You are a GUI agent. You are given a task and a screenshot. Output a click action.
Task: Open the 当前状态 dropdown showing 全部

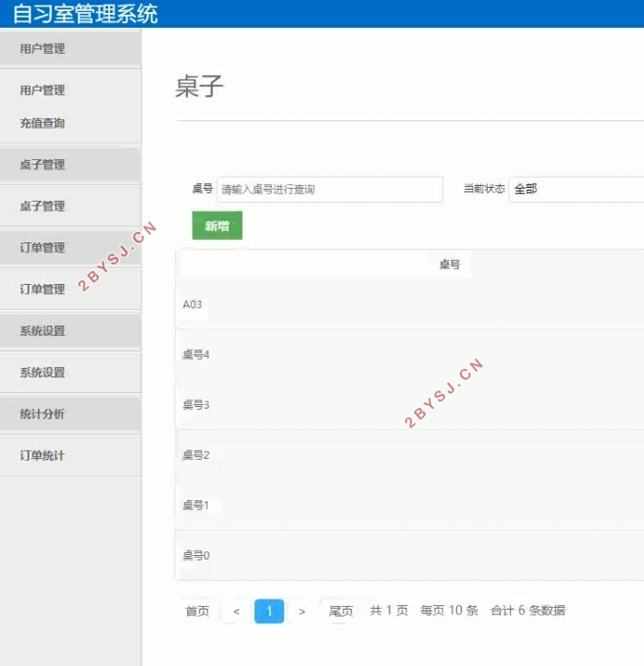pos(576,190)
